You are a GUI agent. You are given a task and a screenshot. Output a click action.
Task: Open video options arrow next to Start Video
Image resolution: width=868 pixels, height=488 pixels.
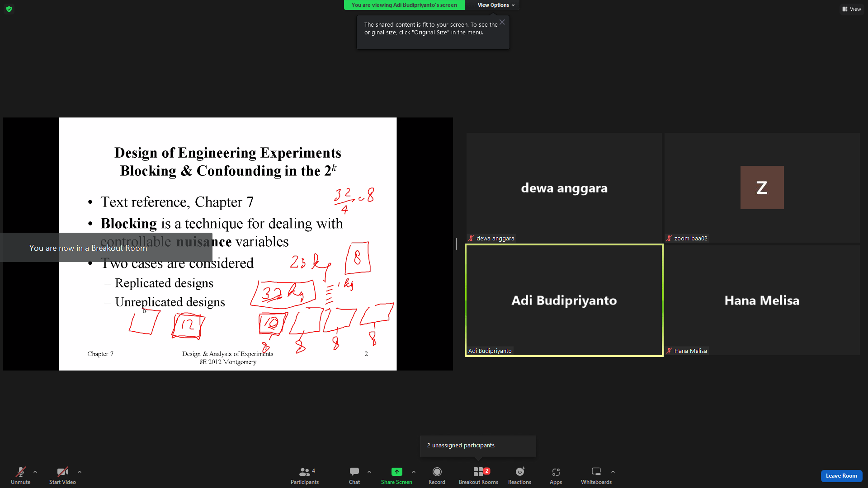click(80, 472)
